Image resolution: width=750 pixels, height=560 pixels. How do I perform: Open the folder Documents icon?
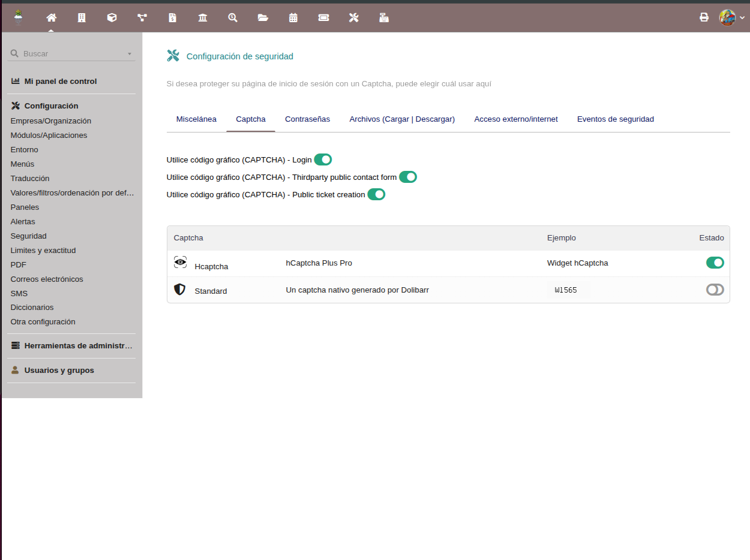[263, 17]
